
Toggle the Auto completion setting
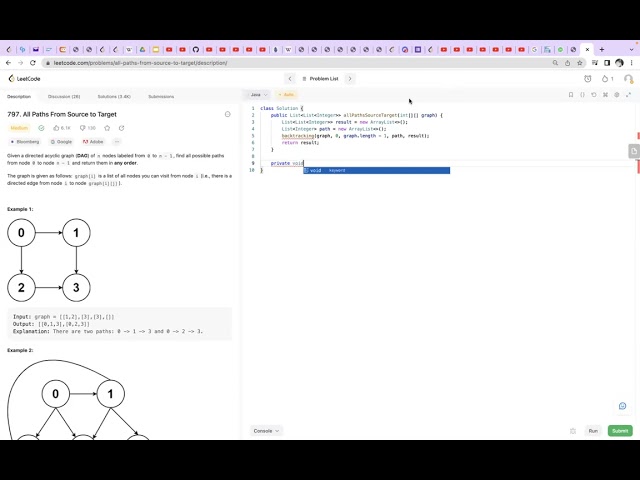point(286,95)
